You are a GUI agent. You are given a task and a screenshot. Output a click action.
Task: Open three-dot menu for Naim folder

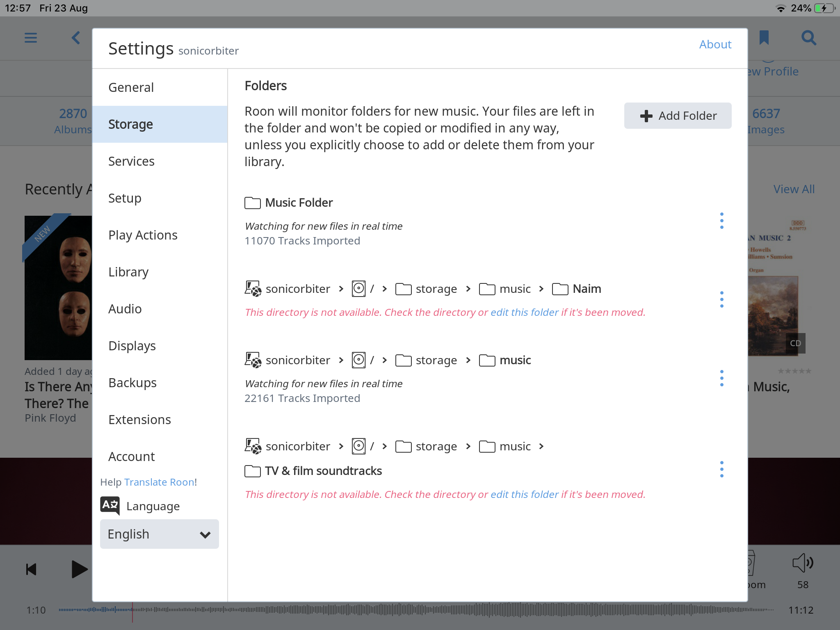[721, 299]
